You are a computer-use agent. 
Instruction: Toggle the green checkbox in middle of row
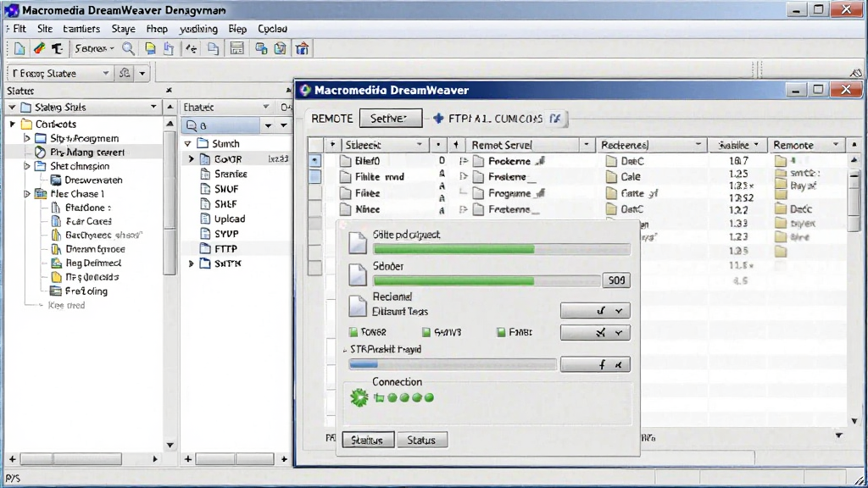click(426, 332)
